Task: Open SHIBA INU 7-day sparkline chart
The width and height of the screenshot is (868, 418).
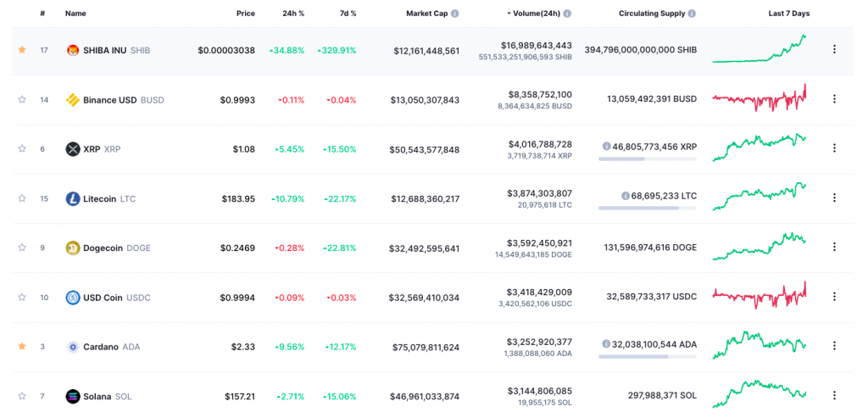Action: 759,48
